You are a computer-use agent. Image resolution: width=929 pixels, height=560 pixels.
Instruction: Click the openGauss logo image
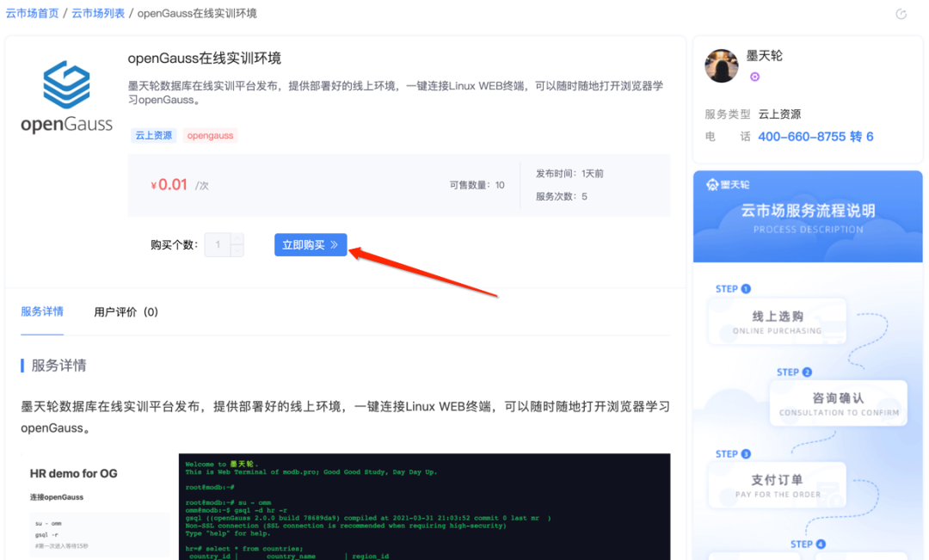(x=66, y=96)
